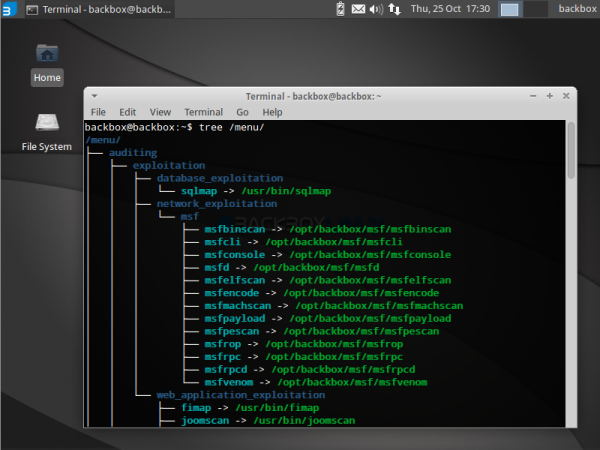The height and width of the screenshot is (450, 600).
Task: Open the View menu
Action: tap(160, 112)
